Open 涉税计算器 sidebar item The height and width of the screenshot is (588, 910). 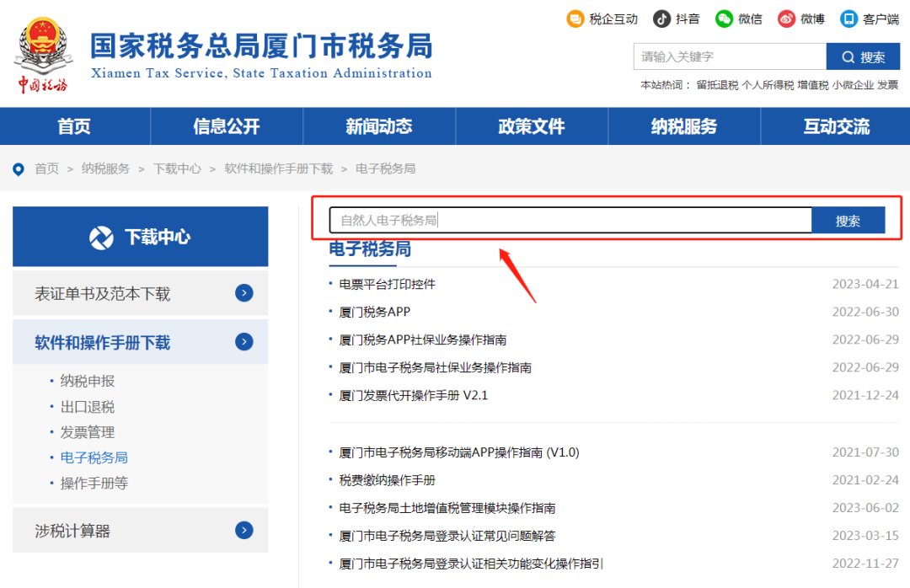[x=141, y=530]
